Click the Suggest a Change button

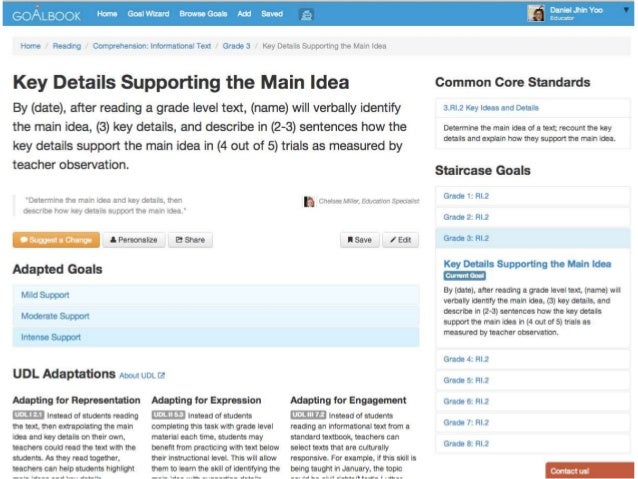click(56, 240)
